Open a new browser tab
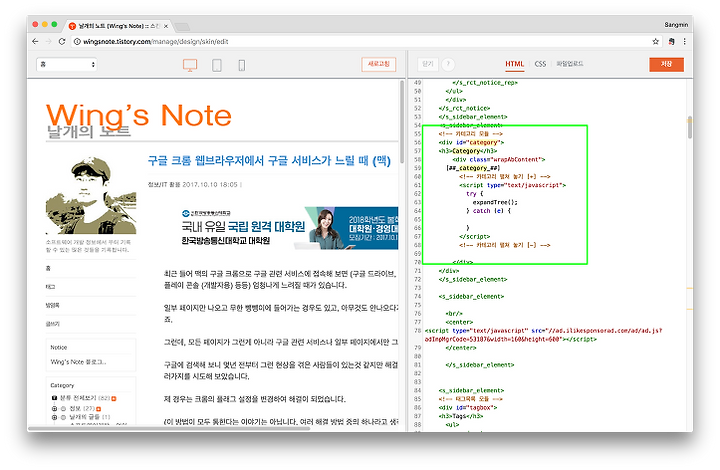The image size is (720, 470). tap(182, 27)
